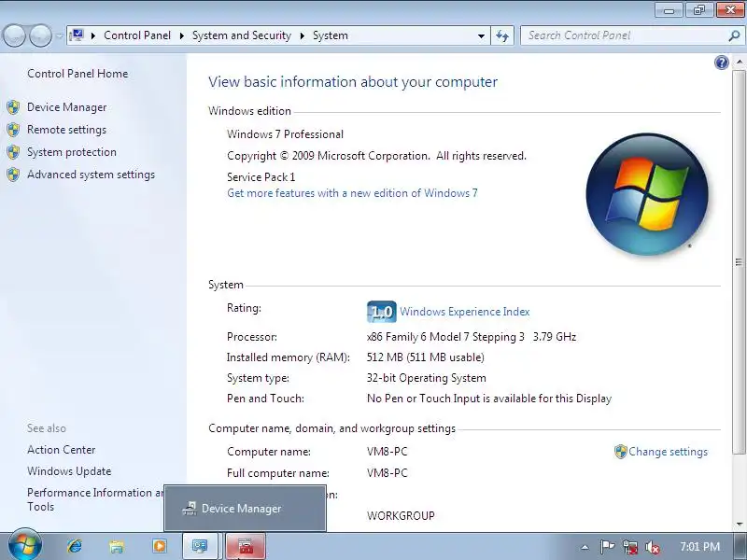The width and height of the screenshot is (747, 560).
Task: Select Control Panel in the breadcrumb
Action: pos(137,35)
